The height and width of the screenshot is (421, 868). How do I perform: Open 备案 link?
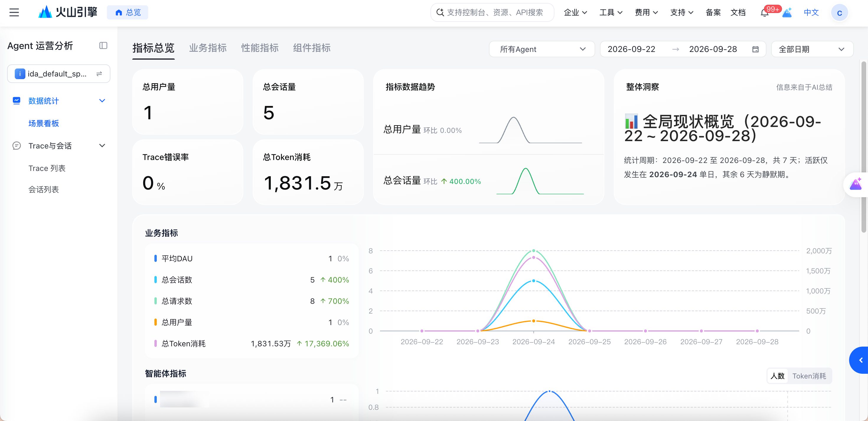[x=713, y=12]
